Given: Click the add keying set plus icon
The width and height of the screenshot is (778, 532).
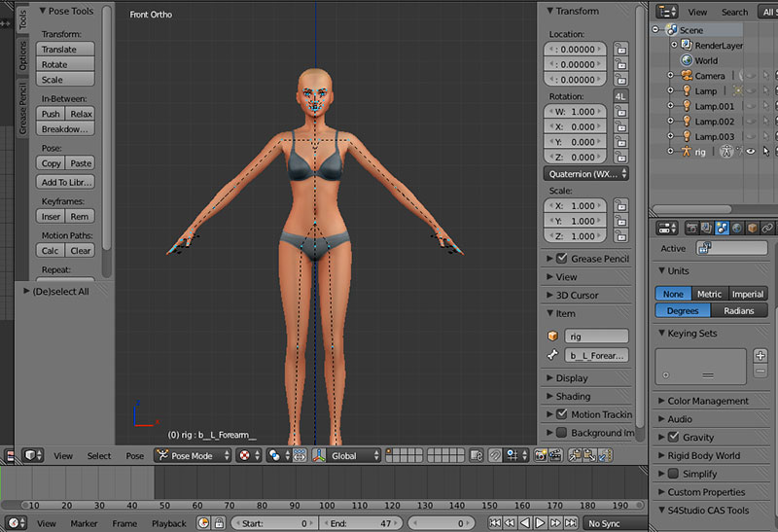Looking at the screenshot, I should (760, 356).
